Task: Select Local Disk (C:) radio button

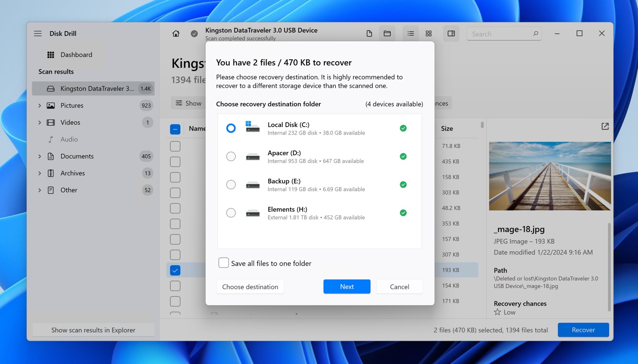Action: (x=231, y=128)
